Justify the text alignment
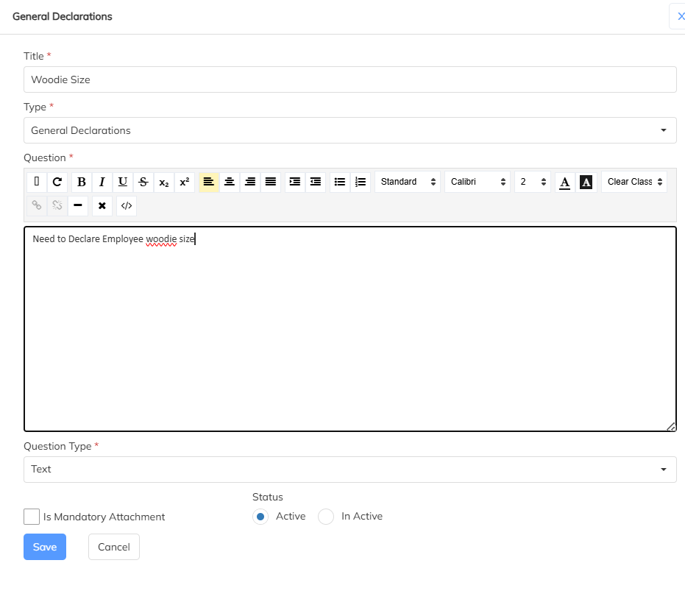This screenshot has height=616, width=685. tap(271, 182)
